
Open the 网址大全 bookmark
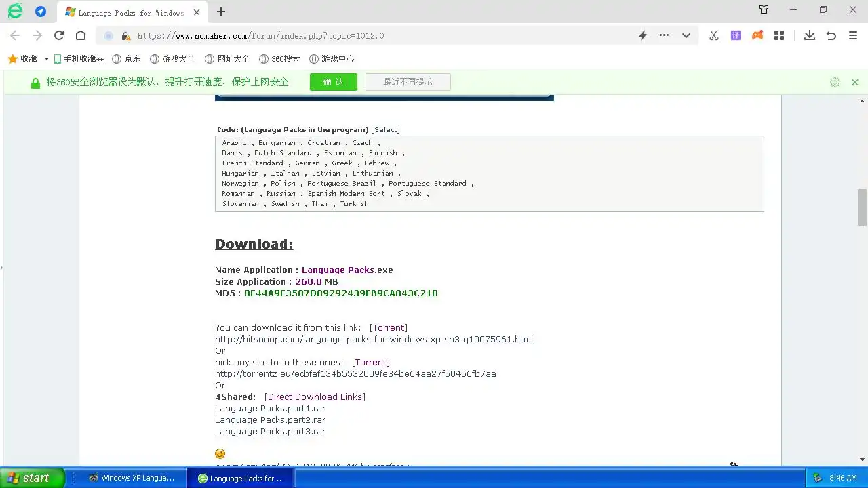click(227, 59)
